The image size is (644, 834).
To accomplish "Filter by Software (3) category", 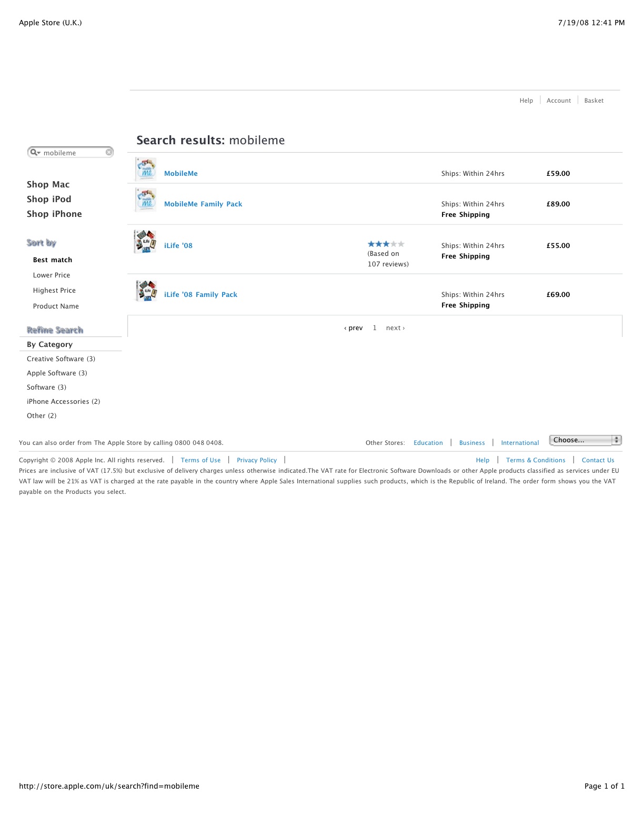I will pos(46,388).
